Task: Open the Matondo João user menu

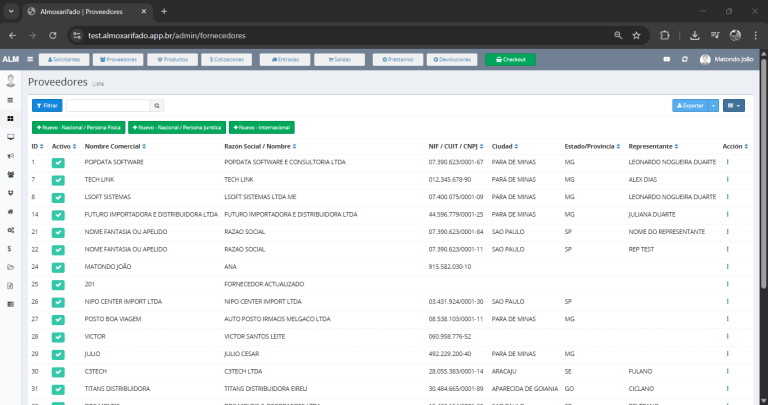Action: pos(726,60)
